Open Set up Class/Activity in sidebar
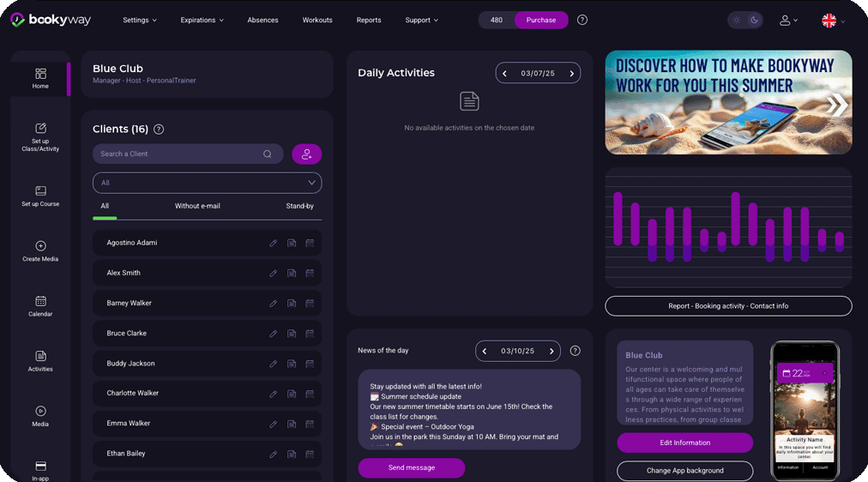868x482 pixels. (x=40, y=136)
